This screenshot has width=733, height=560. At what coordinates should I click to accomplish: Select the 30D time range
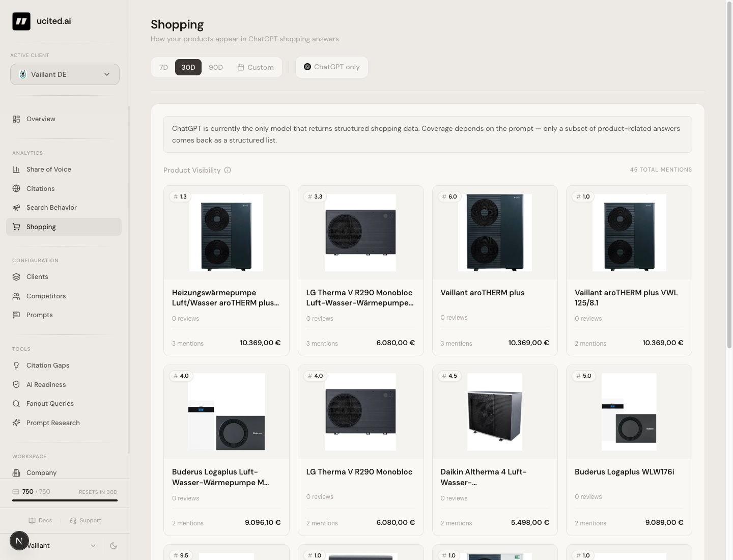[x=188, y=67]
